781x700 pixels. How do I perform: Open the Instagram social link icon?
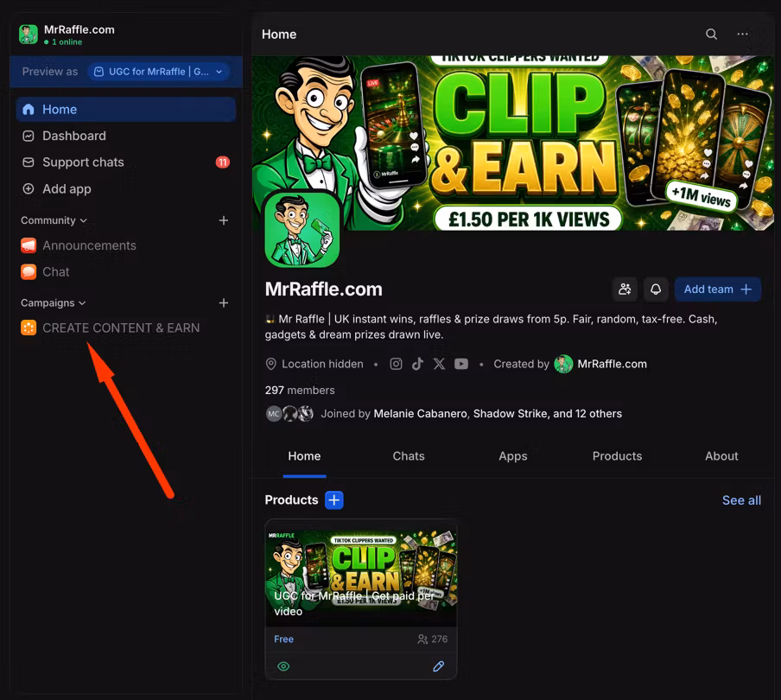tap(396, 364)
